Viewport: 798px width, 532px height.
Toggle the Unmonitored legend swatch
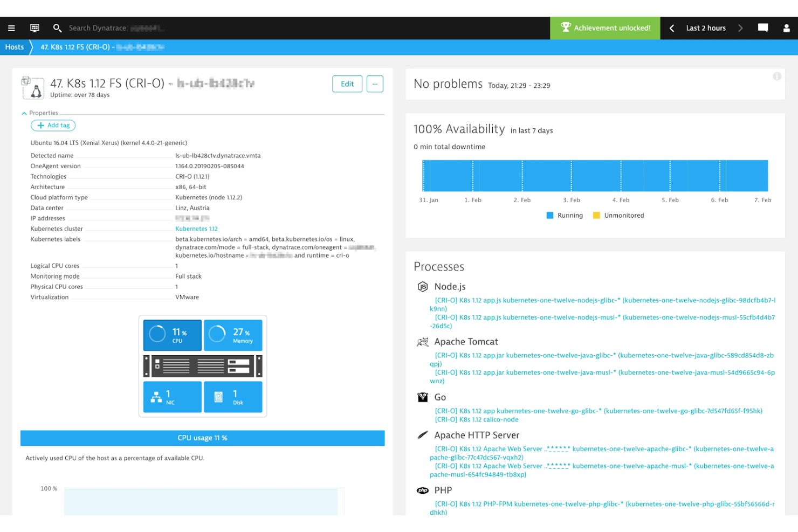(x=596, y=216)
